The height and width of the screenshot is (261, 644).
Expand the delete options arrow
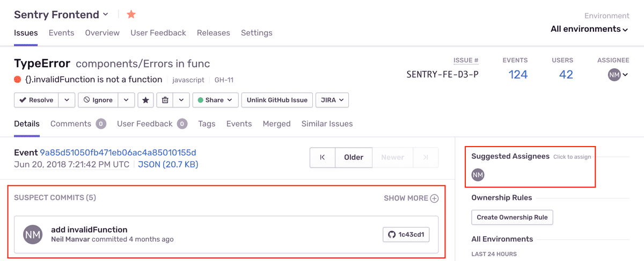[x=182, y=100]
